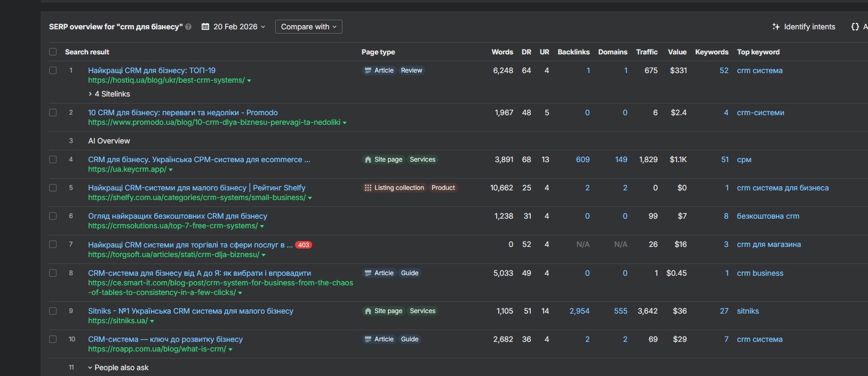Open URL dropdown arrow for roapp.com.ua result
This screenshot has width=868, height=376.
(230, 350)
